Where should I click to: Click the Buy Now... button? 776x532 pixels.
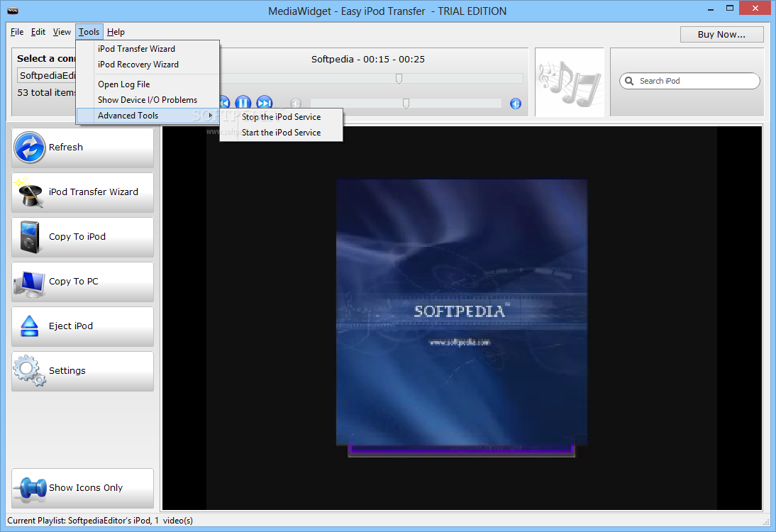pos(721,34)
